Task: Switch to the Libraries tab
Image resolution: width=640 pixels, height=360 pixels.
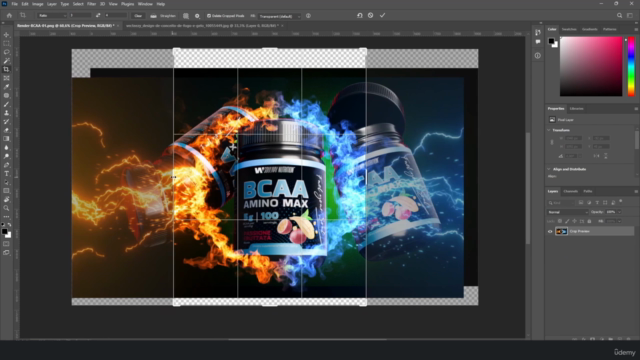Action: tap(576, 109)
